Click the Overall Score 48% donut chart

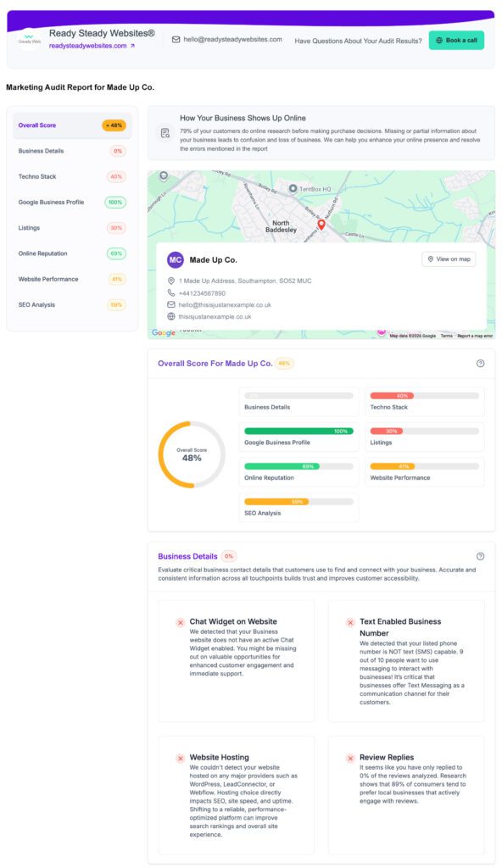coord(192,454)
